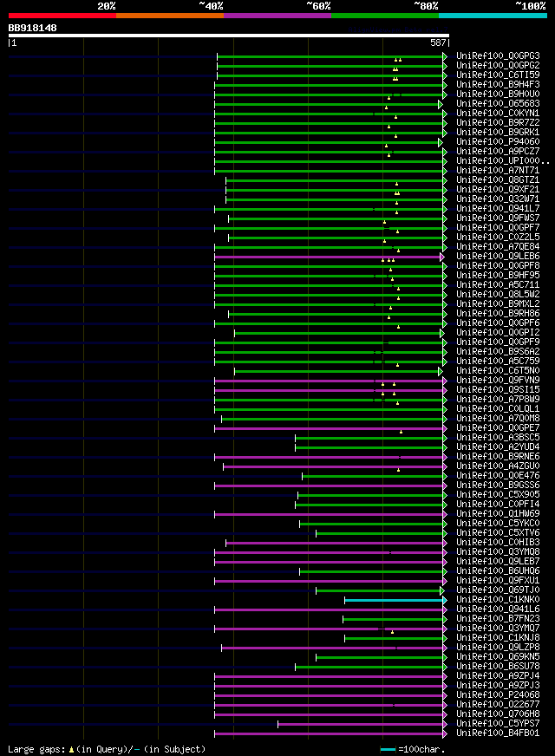The height and width of the screenshot is (756, 555).
Task: Select the UniRef100_Q69KN5 label
Action: point(498,657)
